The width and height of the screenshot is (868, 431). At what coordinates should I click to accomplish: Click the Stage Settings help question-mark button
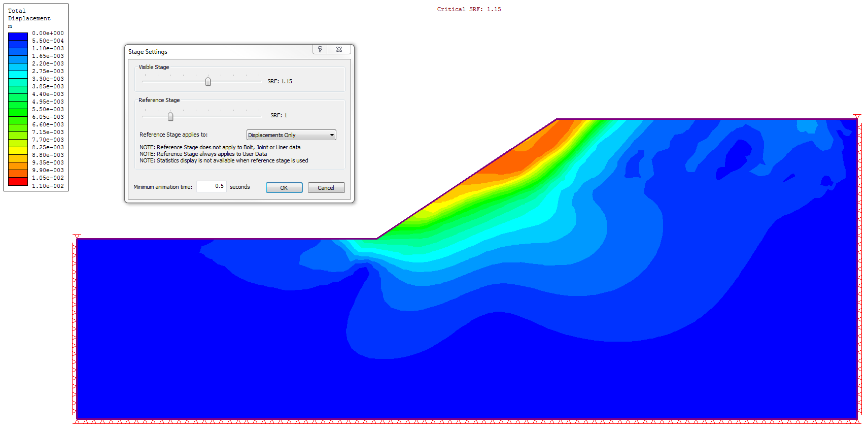coord(320,49)
